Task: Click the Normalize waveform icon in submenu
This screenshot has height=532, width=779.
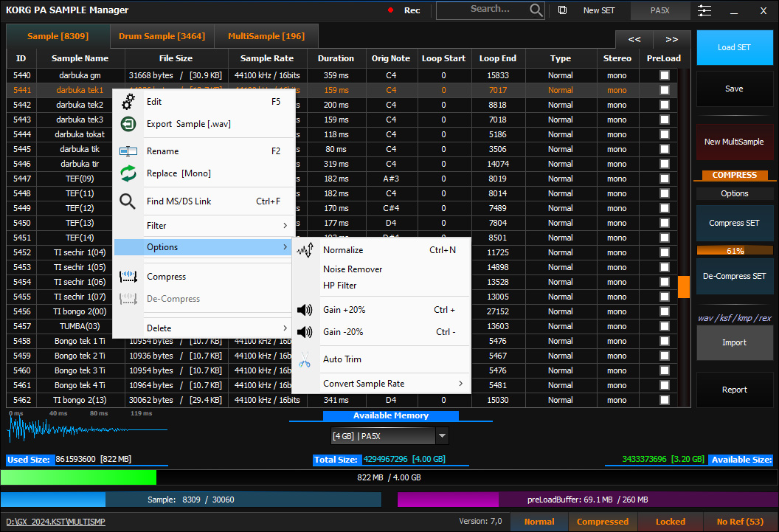Action: [305, 249]
